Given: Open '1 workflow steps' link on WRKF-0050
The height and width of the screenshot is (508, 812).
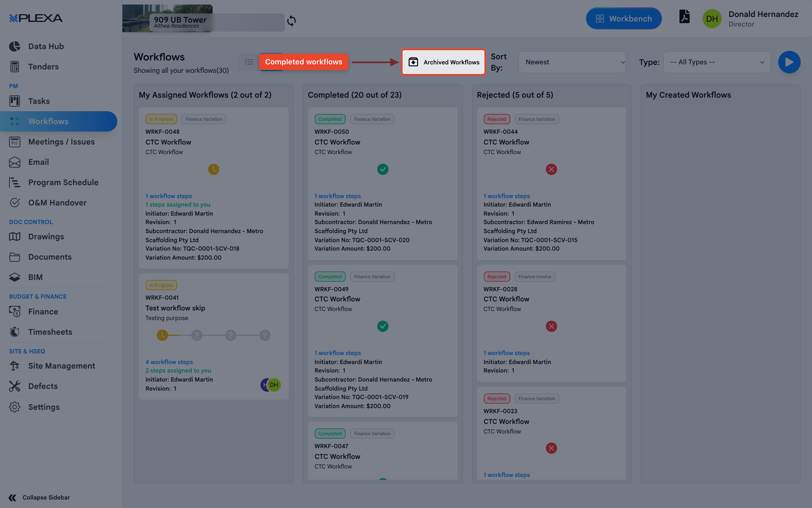Looking at the screenshot, I should [337, 196].
